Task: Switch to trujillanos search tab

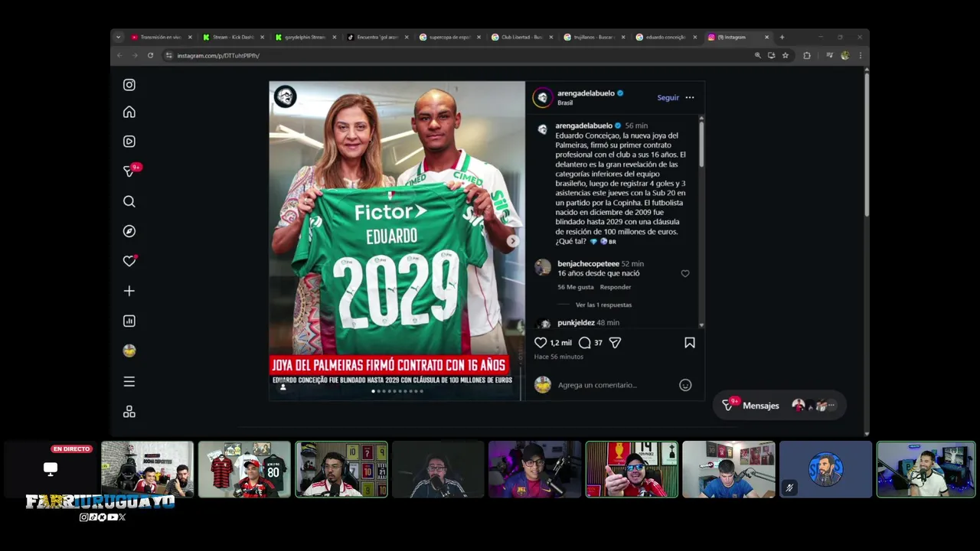Action: click(594, 37)
